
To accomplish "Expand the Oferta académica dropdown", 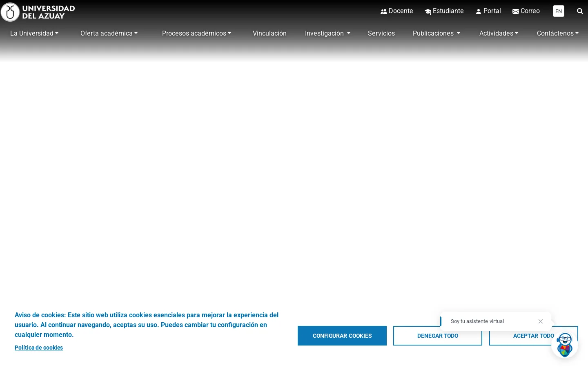I will pyautogui.click(x=109, y=34).
